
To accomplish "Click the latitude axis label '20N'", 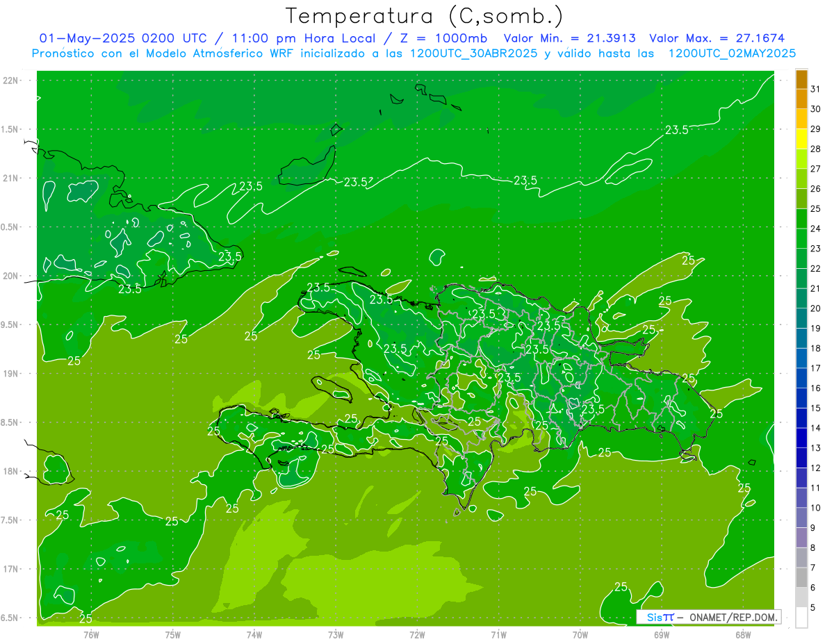I will [10, 276].
